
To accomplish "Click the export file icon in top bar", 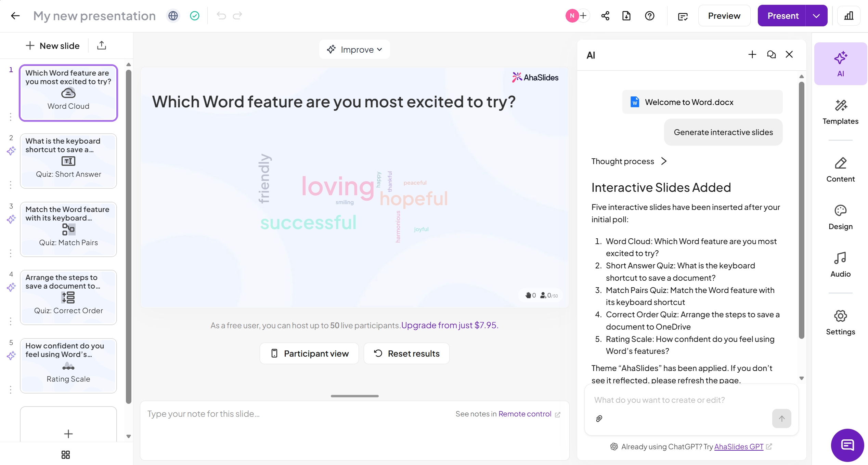I will point(626,16).
